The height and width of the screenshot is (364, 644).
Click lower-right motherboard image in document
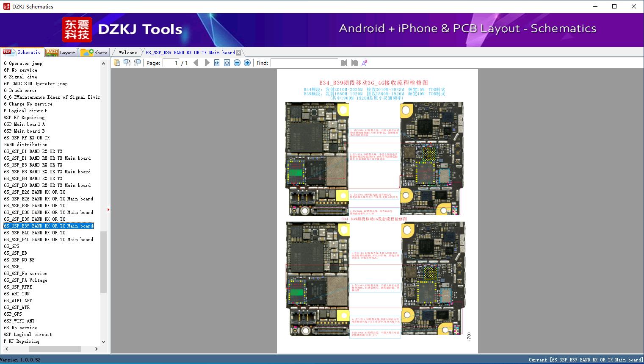pyautogui.click(x=433, y=278)
